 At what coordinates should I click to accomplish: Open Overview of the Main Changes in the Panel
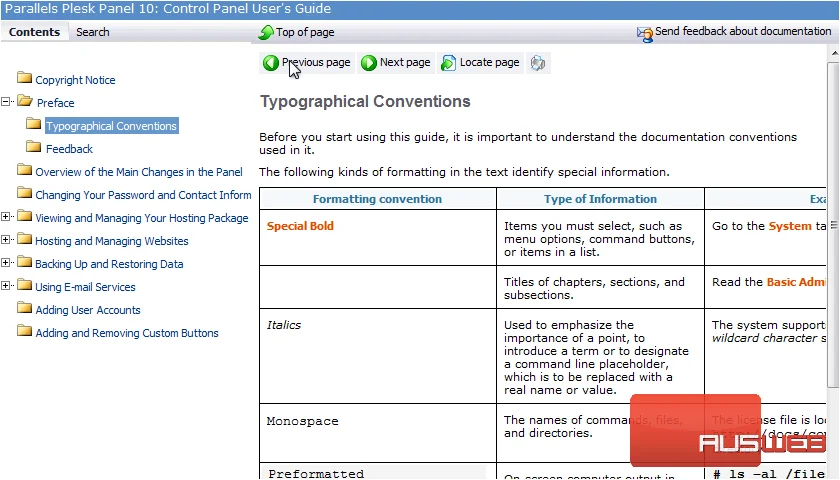pyautogui.click(x=139, y=172)
